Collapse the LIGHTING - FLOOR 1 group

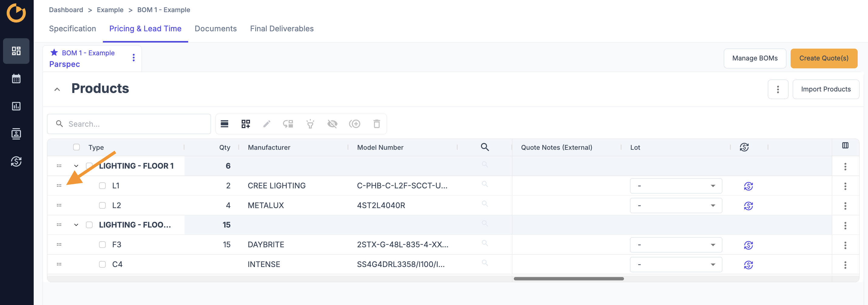coord(76,166)
